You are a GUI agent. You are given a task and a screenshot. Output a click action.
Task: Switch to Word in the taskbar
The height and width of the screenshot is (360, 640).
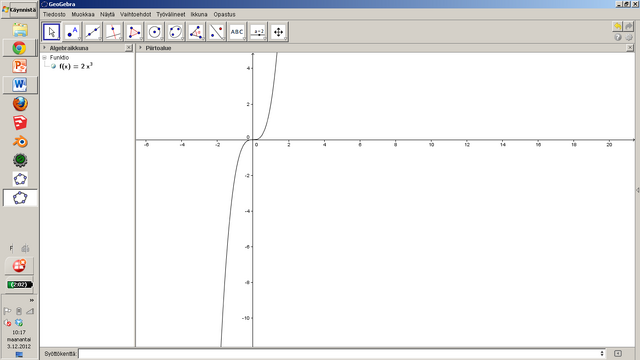(20, 85)
